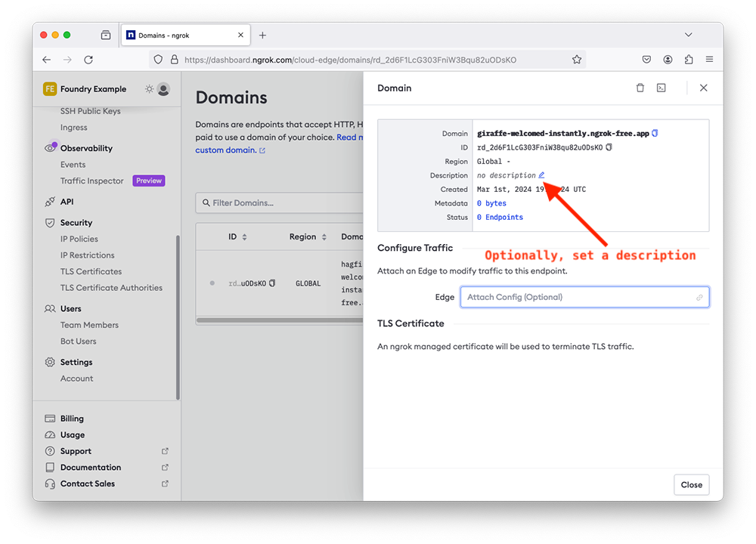The width and height of the screenshot is (756, 544).
Task: Bookmark this page with star icon
Action: pos(577,60)
